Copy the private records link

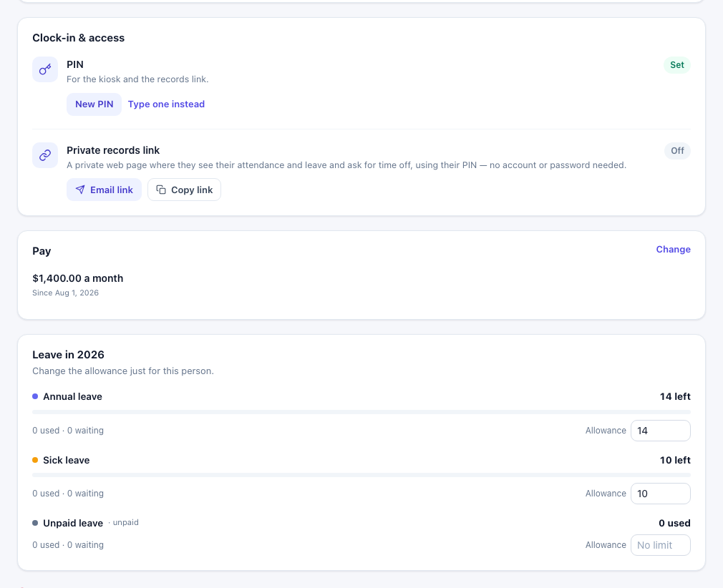tap(185, 190)
